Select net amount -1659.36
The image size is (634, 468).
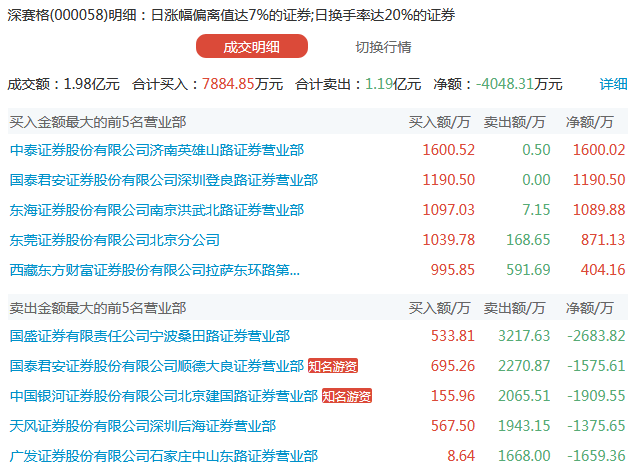(x=596, y=456)
